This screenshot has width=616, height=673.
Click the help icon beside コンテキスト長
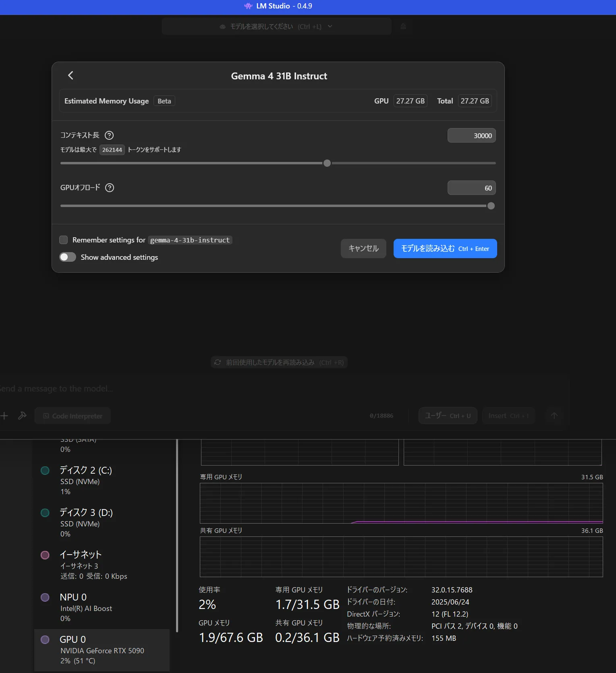click(x=109, y=135)
